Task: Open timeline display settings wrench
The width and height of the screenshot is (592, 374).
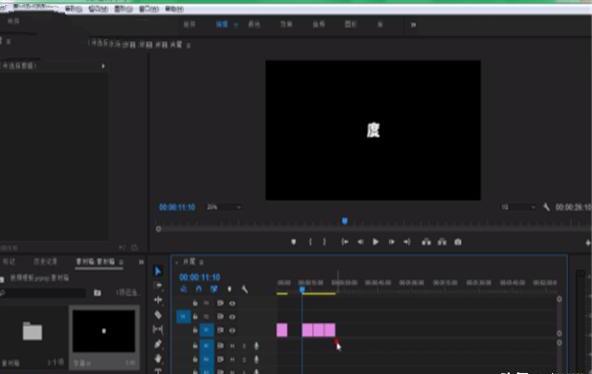Action: pos(245,289)
